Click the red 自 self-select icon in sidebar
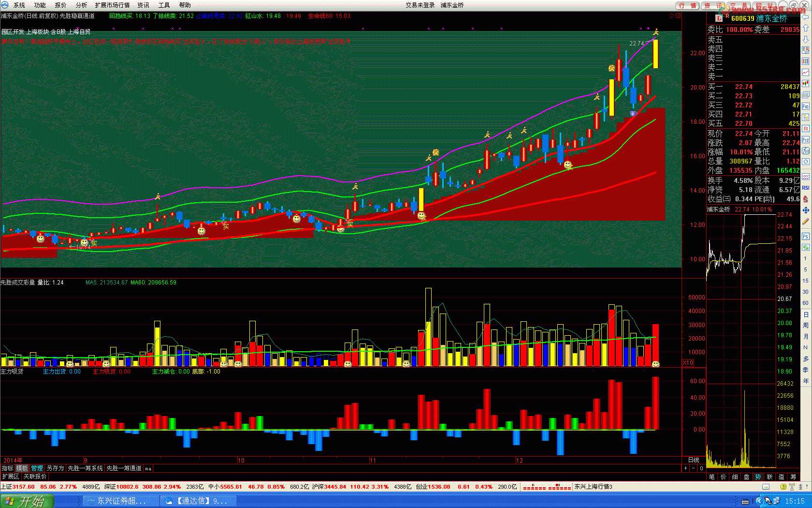This screenshot has width=812, height=508. coord(806,128)
